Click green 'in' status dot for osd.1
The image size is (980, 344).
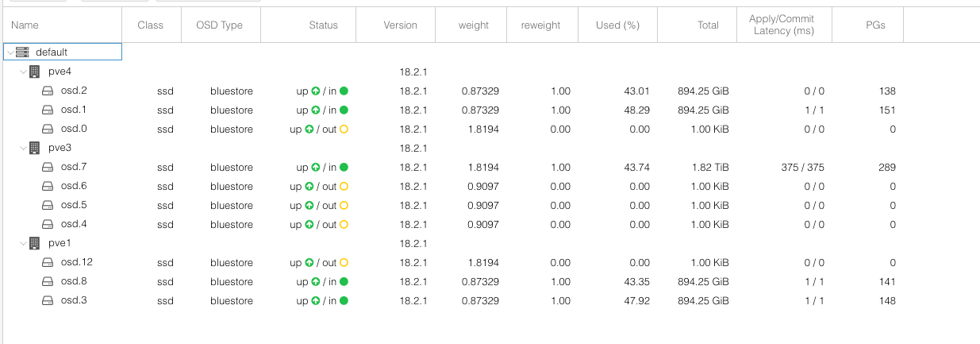(x=344, y=110)
